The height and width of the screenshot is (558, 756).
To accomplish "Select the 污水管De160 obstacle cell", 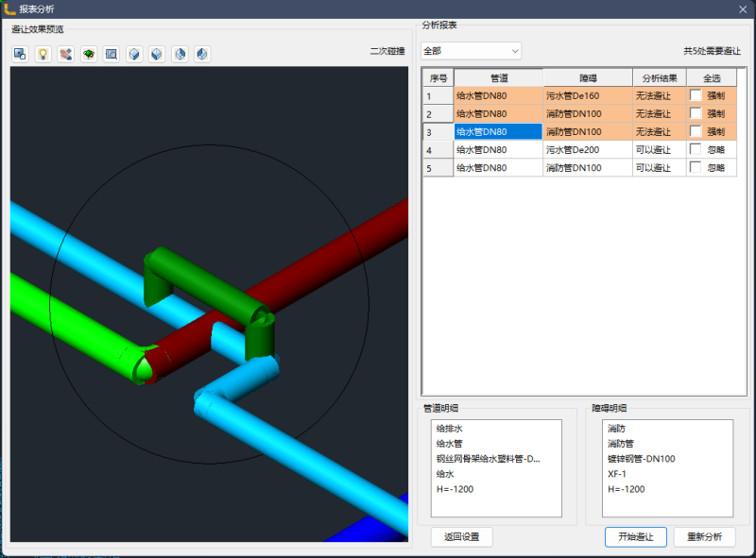I will point(588,96).
